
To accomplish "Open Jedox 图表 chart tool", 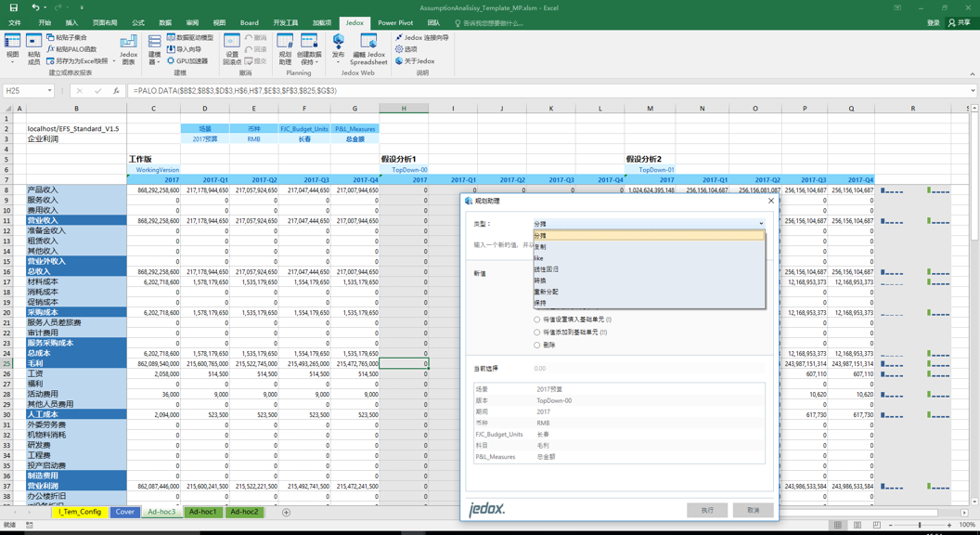I will pyautogui.click(x=129, y=49).
